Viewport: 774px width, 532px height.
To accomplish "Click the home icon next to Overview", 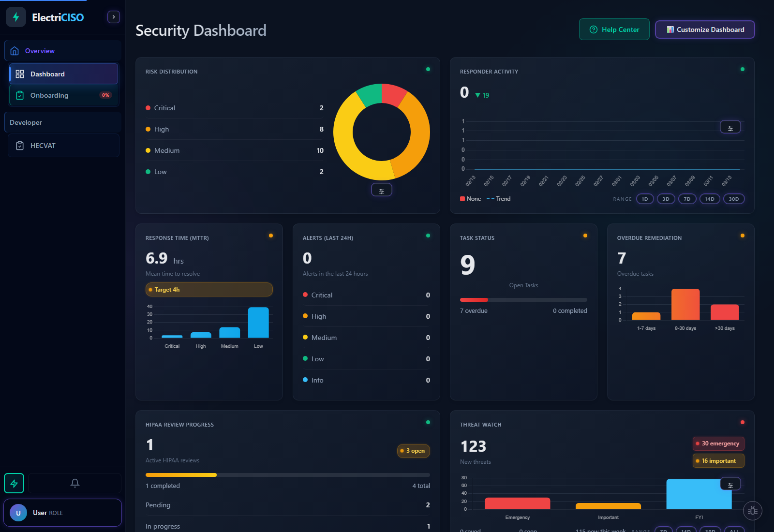I will 15,50.
